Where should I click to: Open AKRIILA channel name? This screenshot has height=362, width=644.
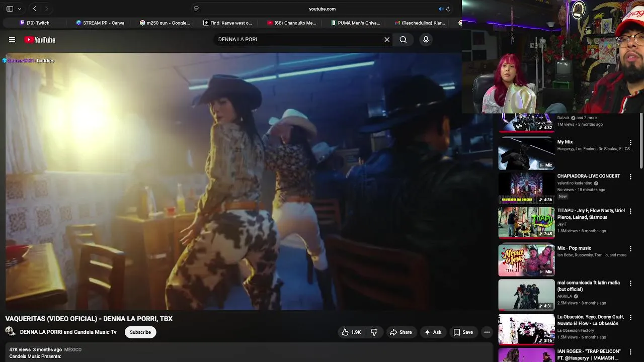click(565, 296)
